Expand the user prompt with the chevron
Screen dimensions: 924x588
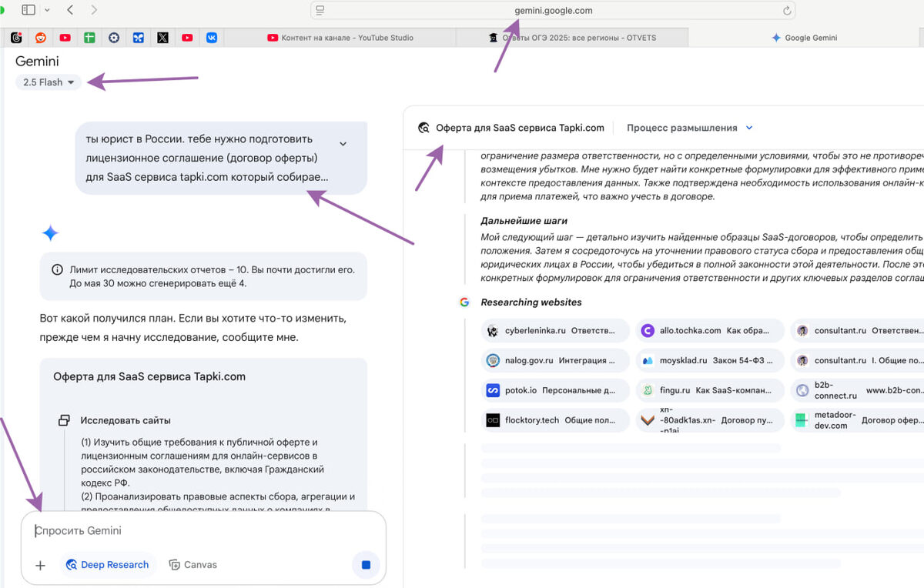[x=343, y=144]
